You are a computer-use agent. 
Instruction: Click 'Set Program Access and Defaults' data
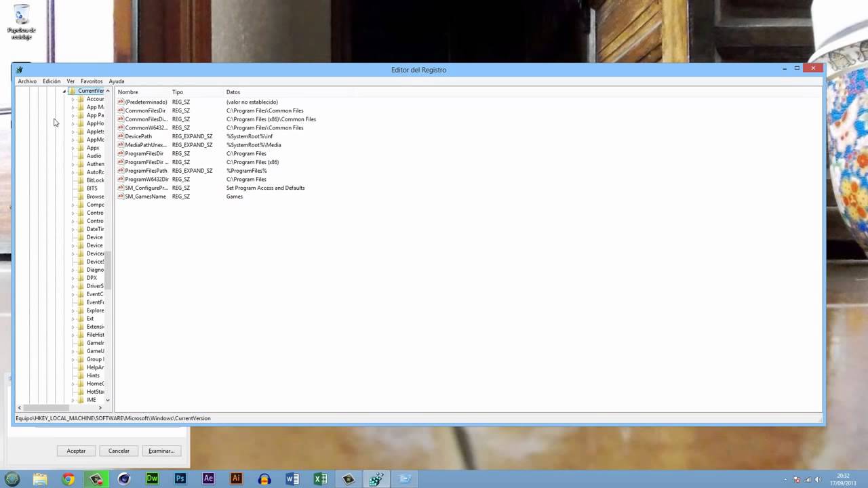(x=266, y=188)
